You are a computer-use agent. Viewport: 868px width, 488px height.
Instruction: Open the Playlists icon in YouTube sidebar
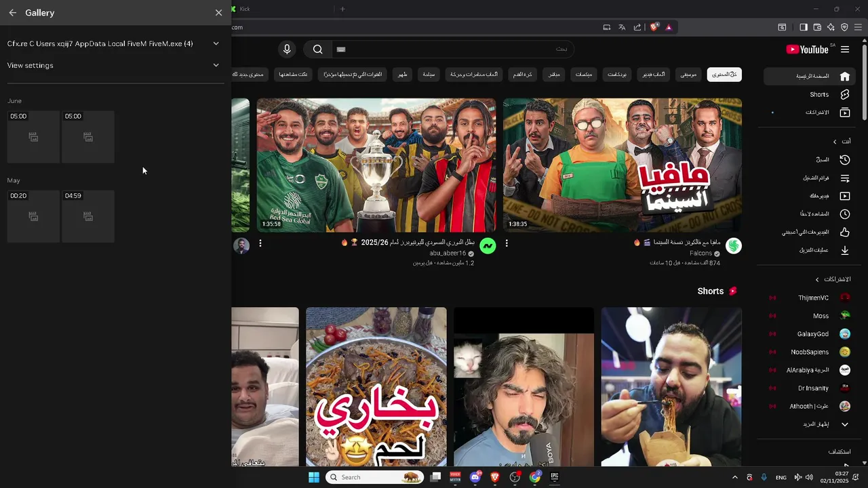click(844, 178)
